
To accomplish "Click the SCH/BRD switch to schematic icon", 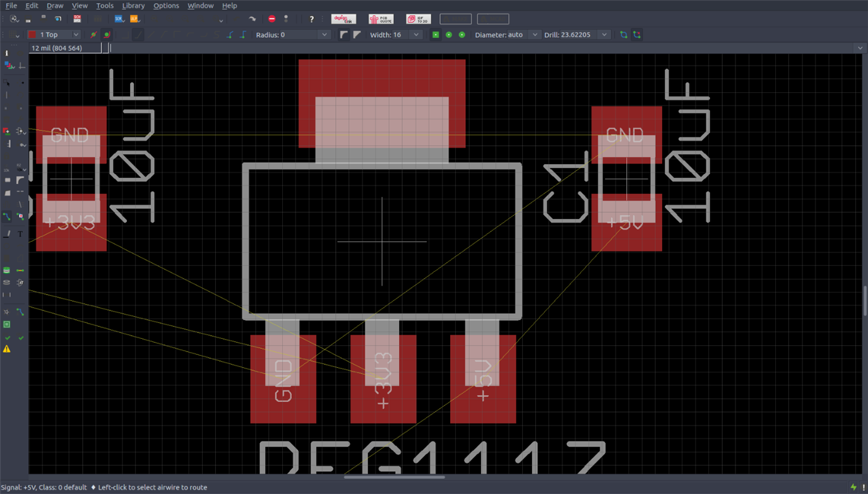I will [77, 19].
